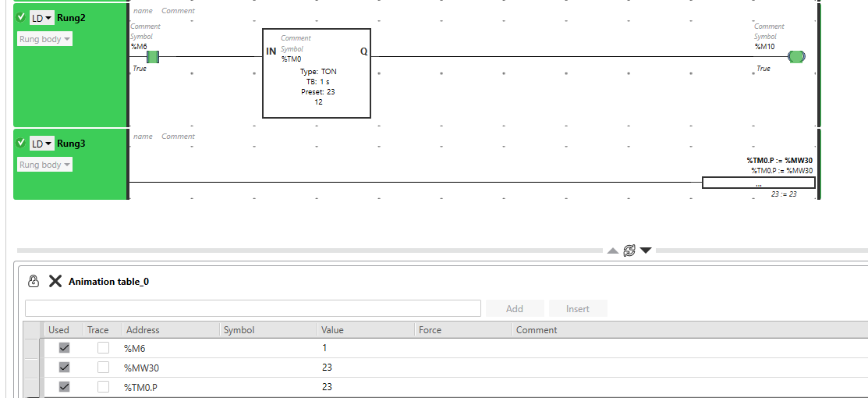Click the Type: TON text in the timer
The height and width of the screenshot is (398, 868).
tap(318, 72)
